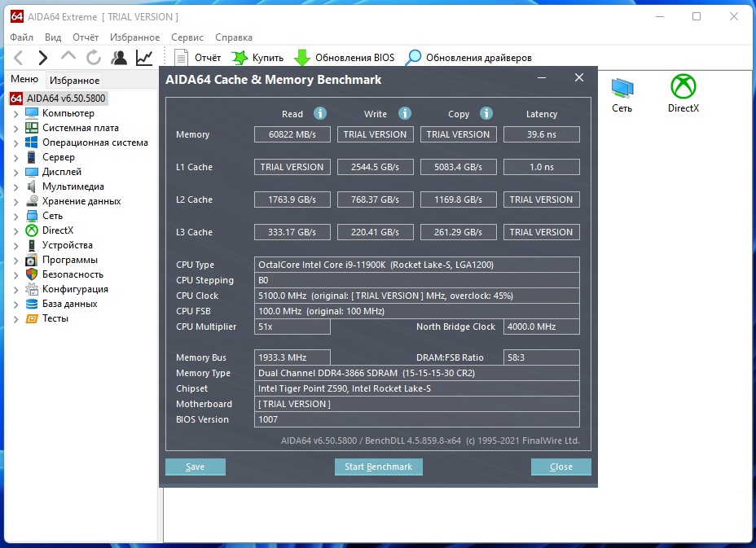Show Read column info icon
The image size is (756, 548).
click(x=320, y=113)
